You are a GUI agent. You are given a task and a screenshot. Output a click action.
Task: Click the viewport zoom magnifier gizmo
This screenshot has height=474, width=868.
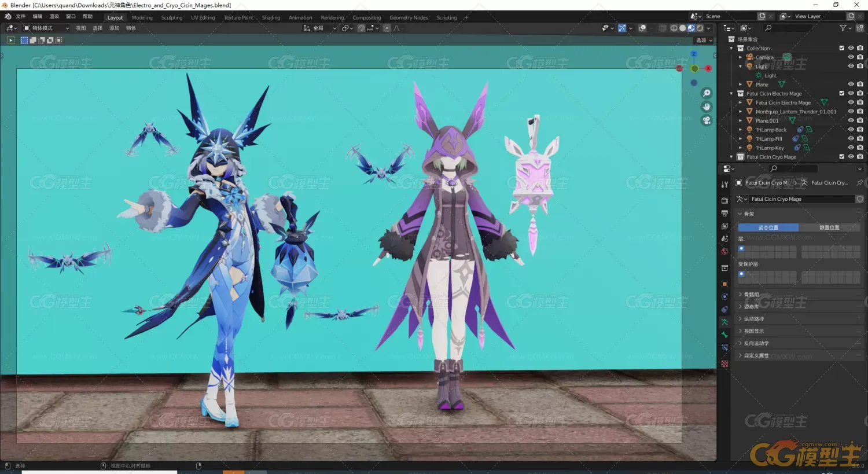click(707, 93)
